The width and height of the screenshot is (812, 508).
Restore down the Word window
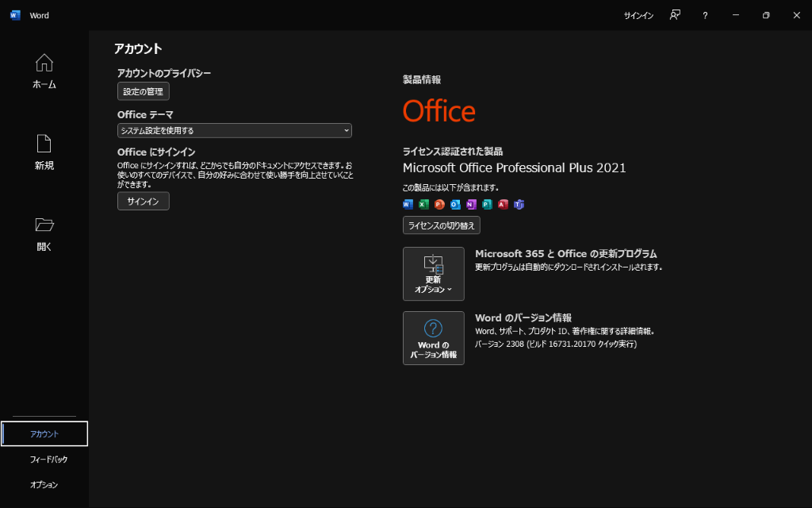[x=766, y=15]
